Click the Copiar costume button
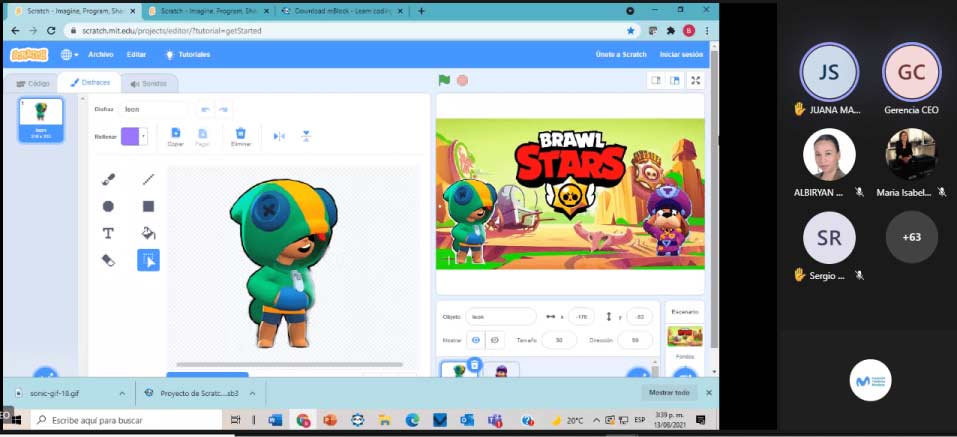The width and height of the screenshot is (957, 437). (x=176, y=137)
